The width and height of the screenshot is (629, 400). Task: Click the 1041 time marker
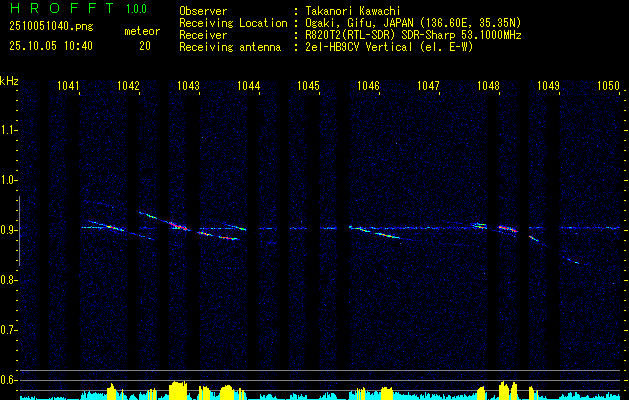[x=69, y=86]
